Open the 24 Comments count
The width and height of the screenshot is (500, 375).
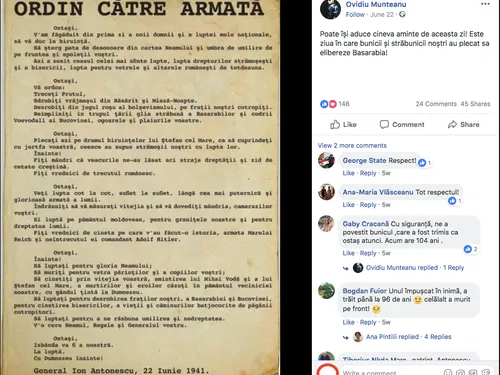pyautogui.click(x=436, y=104)
